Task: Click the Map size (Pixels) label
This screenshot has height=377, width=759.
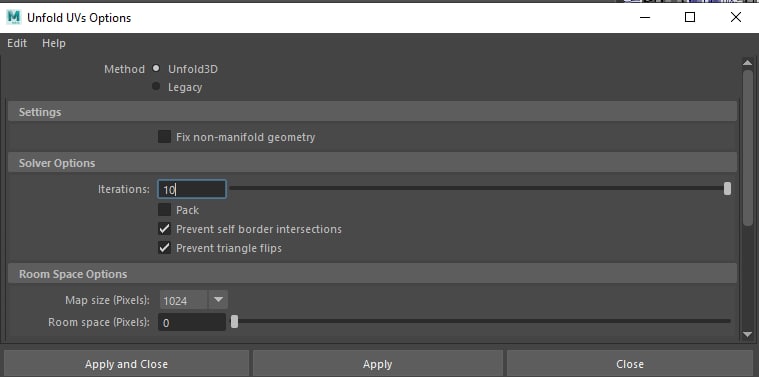Action: (107, 300)
